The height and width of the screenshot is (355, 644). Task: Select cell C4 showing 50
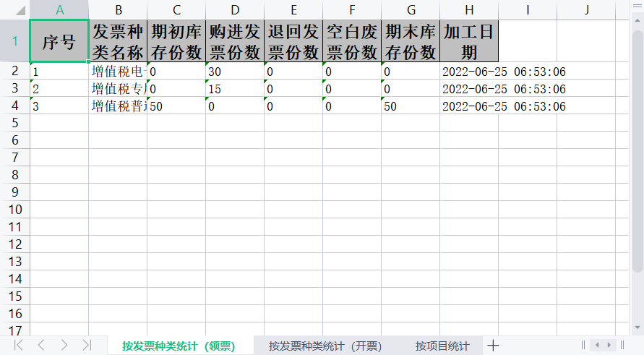(176, 106)
